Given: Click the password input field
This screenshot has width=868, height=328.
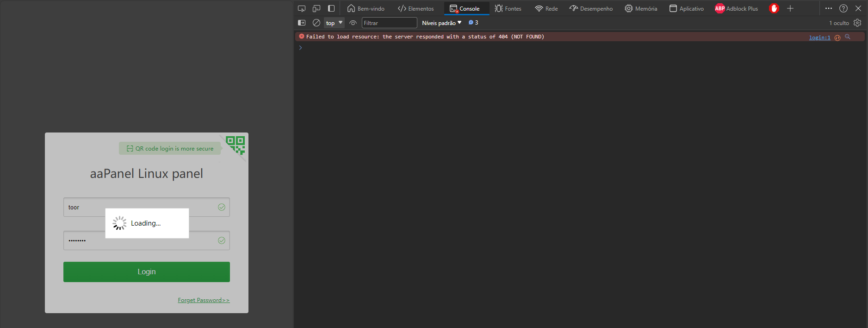Looking at the screenshot, I should pos(146,240).
